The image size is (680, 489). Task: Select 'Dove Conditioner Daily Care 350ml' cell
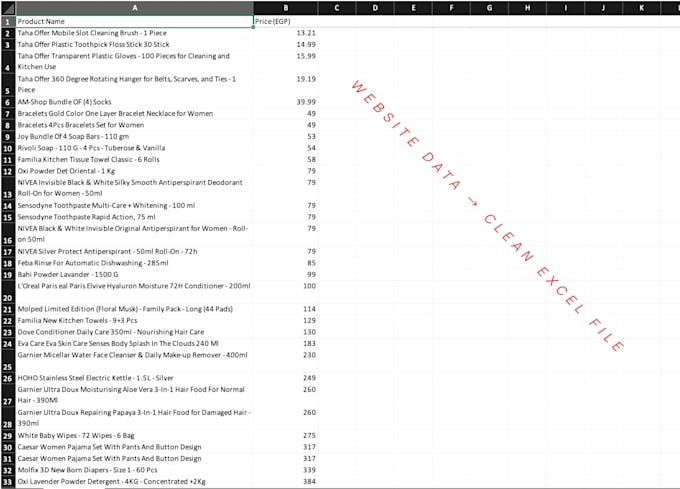pos(134,332)
